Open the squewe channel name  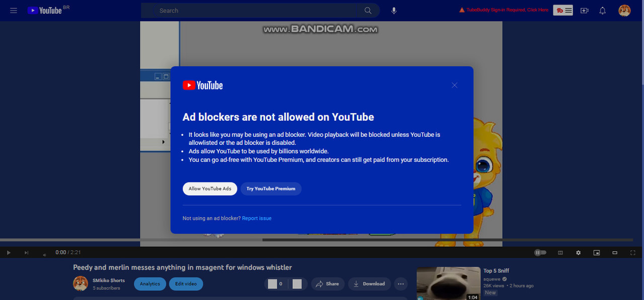tap(492, 279)
